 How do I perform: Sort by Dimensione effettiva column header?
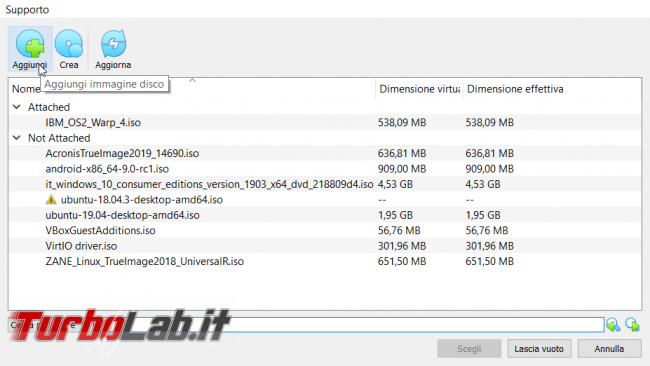coord(515,89)
